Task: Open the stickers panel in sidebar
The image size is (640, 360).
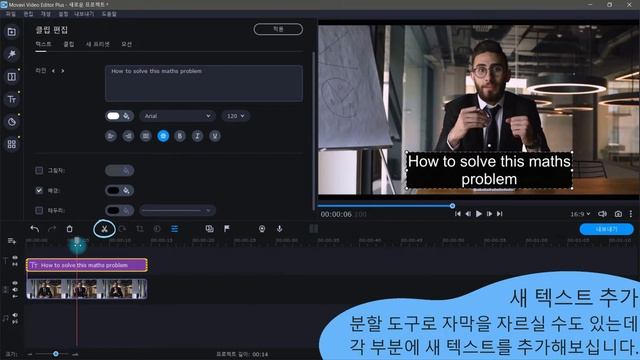Action: coord(11,122)
